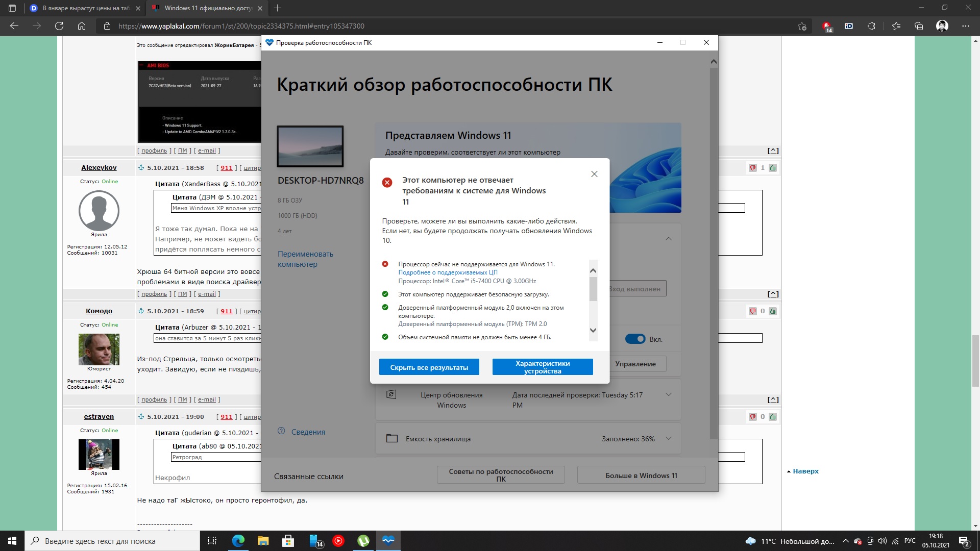Show hidden system tray icons
980x551 pixels.
(845, 541)
